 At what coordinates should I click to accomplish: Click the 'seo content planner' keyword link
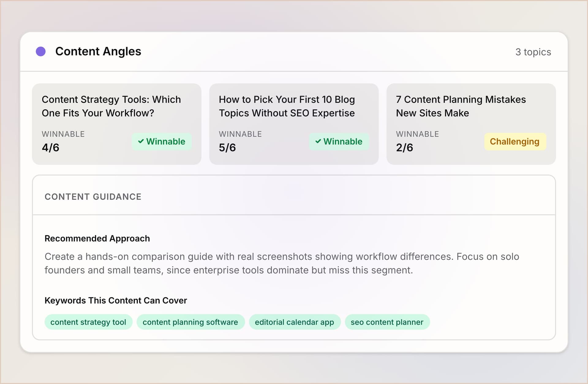pyautogui.click(x=387, y=322)
